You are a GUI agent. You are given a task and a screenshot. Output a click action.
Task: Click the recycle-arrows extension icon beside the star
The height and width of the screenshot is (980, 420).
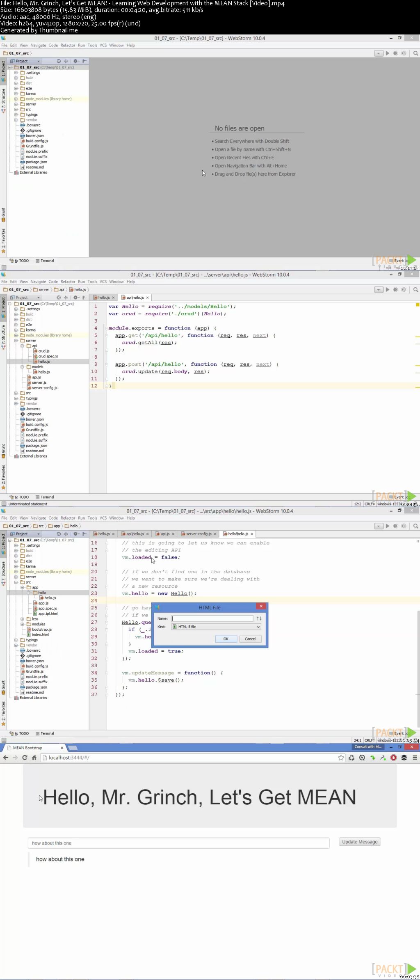[352, 758]
